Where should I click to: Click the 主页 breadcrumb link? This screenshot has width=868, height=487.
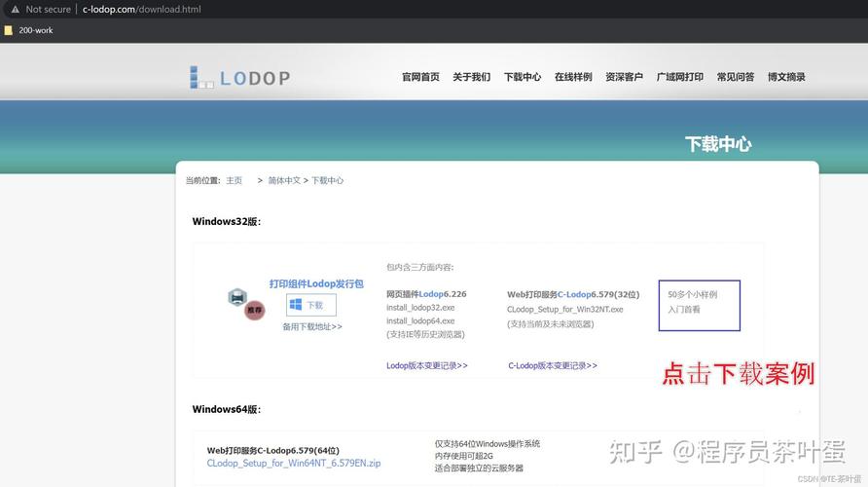click(x=234, y=180)
